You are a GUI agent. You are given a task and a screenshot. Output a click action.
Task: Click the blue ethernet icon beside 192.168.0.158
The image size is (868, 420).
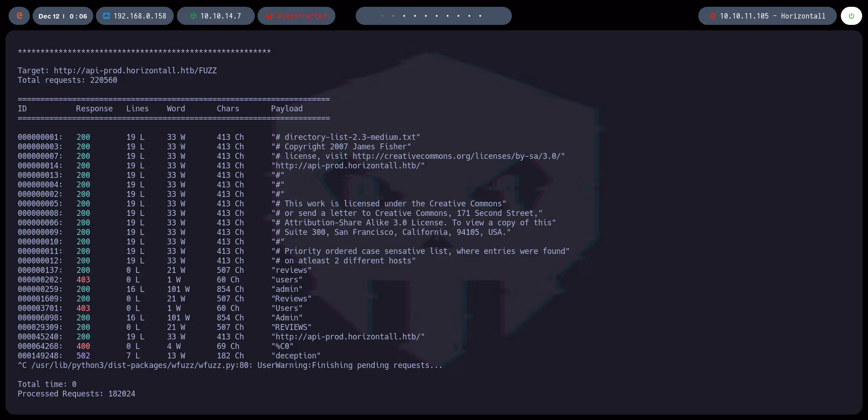coord(107,15)
